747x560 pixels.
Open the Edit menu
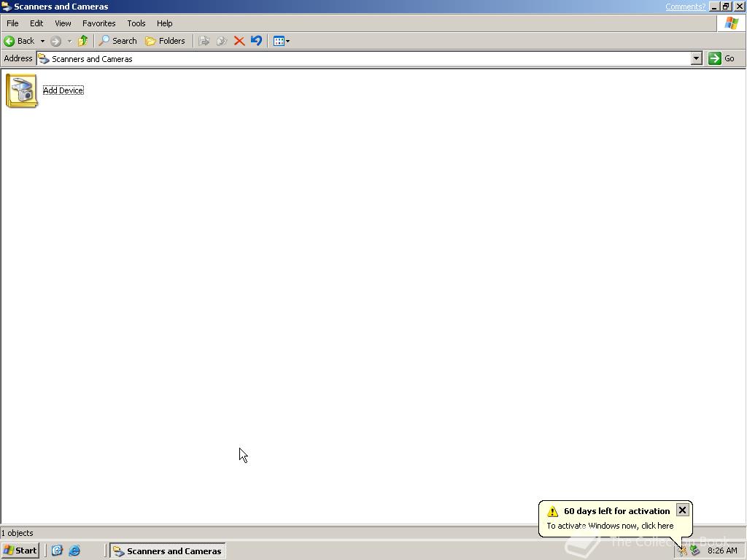(x=36, y=23)
